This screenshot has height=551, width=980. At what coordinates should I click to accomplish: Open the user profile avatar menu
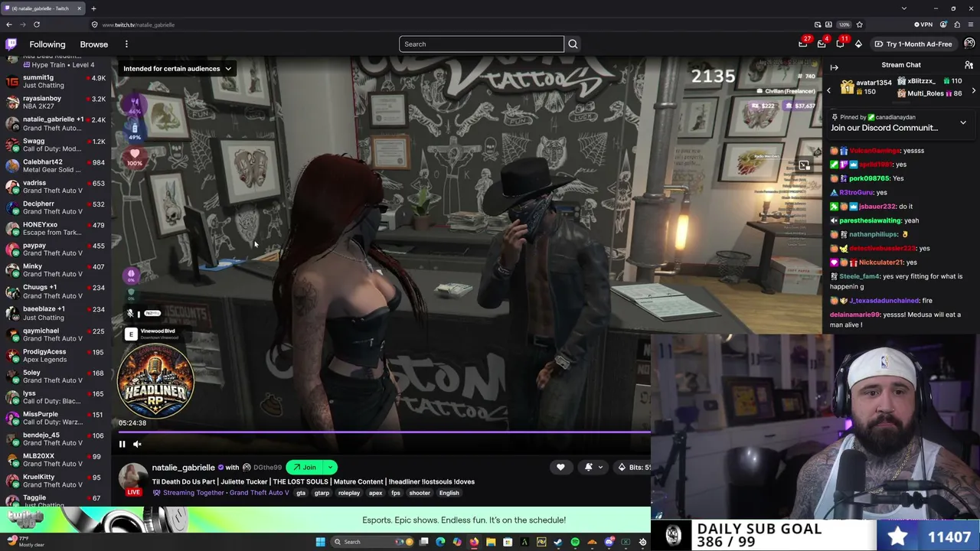[969, 44]
